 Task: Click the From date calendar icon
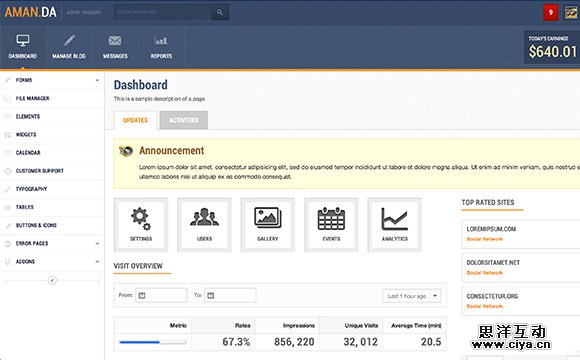pos(142,295)
